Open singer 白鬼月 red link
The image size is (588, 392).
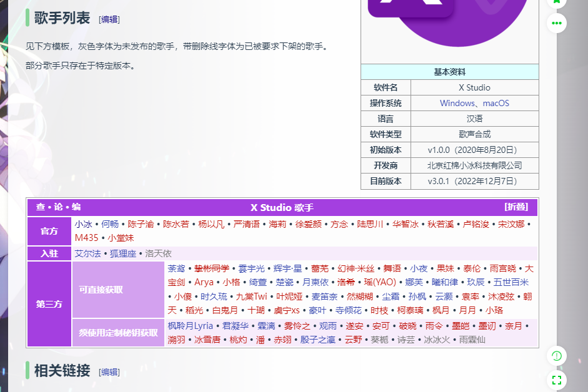click(225, 310)
